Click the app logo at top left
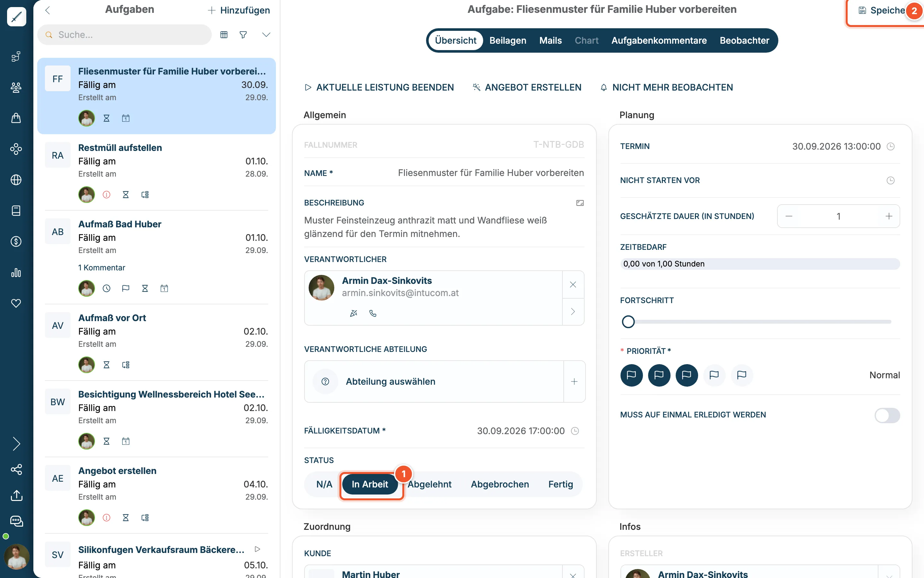The image size is (924, 578). [x=16, y=17]
